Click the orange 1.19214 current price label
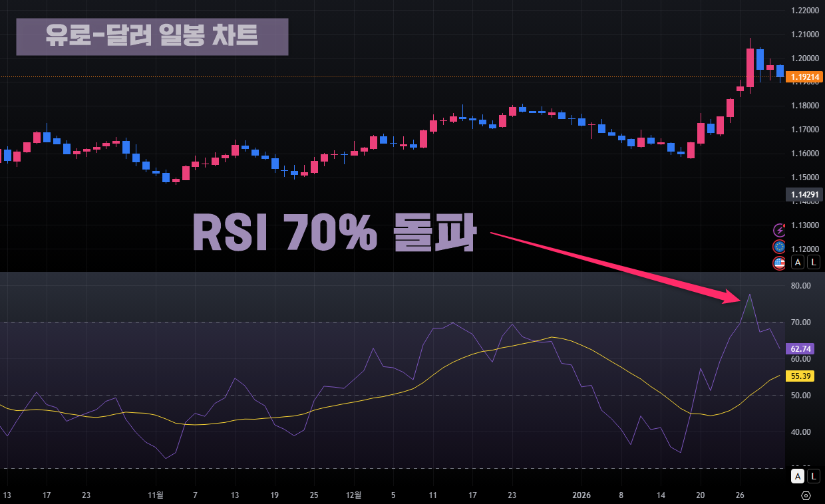Viewport: 825px width, 504px height. (804, 77)
